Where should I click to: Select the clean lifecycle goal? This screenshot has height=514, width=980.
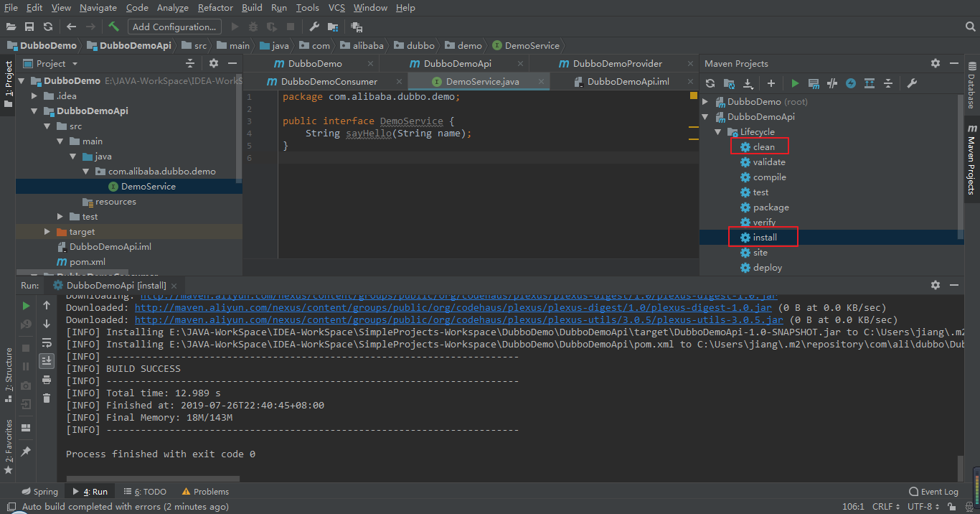764,147
